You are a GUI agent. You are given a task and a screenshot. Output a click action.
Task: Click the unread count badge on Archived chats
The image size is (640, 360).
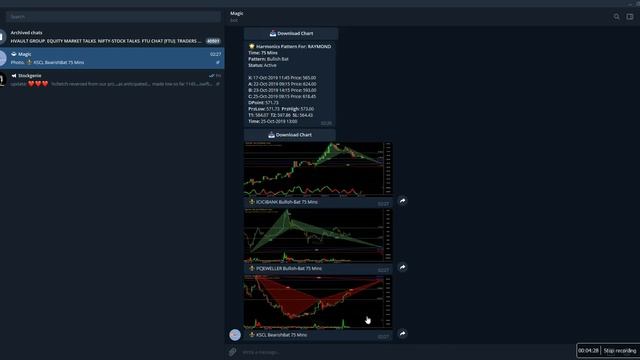click(213, 41)
